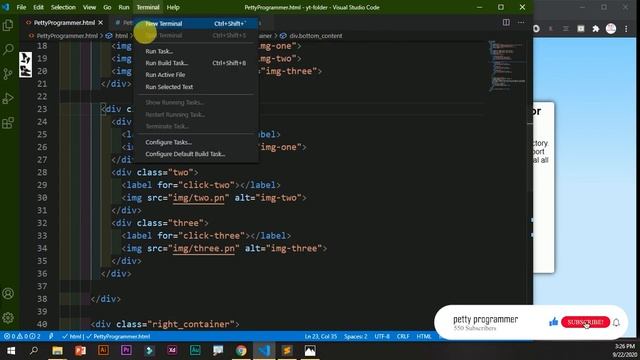This screenshot has height=360, width=640.
Task: Open the Extensions view
Action: point(8,122)
